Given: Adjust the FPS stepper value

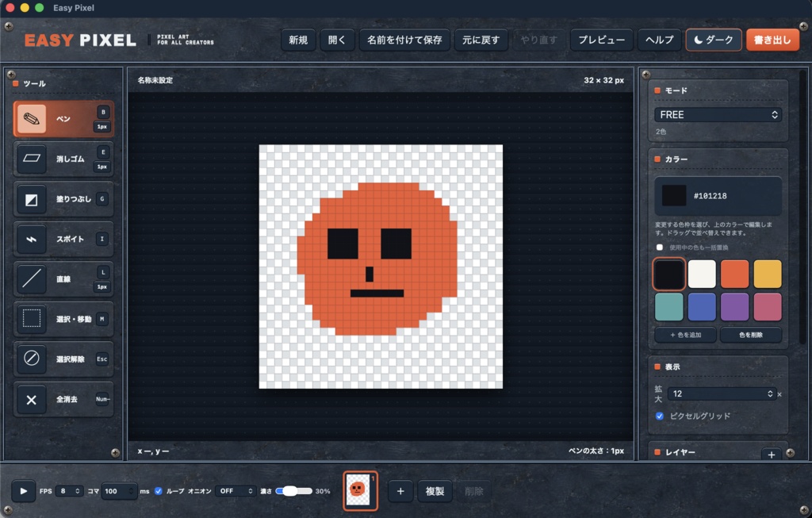Looking at the screenshot, I should tap(69, 491).
